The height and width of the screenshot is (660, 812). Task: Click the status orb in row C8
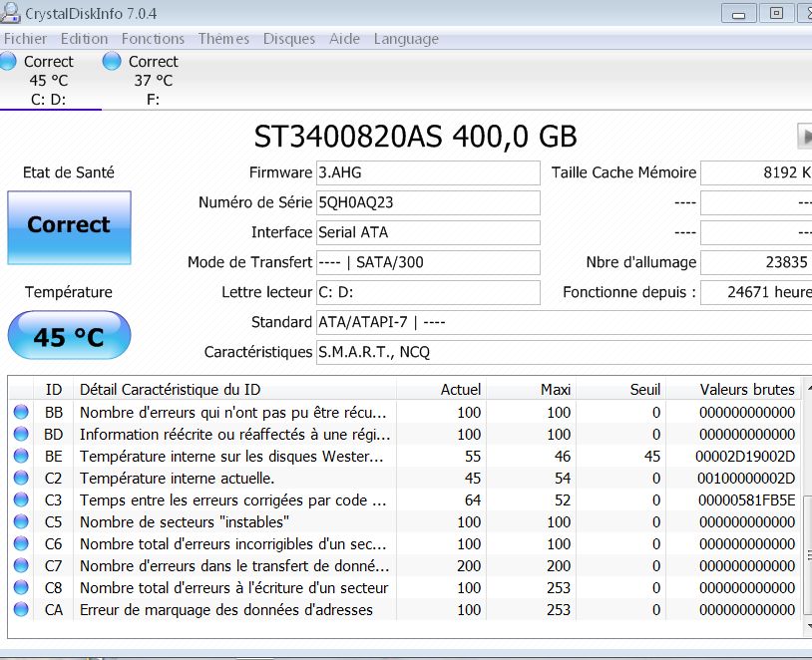pos(21,587)
